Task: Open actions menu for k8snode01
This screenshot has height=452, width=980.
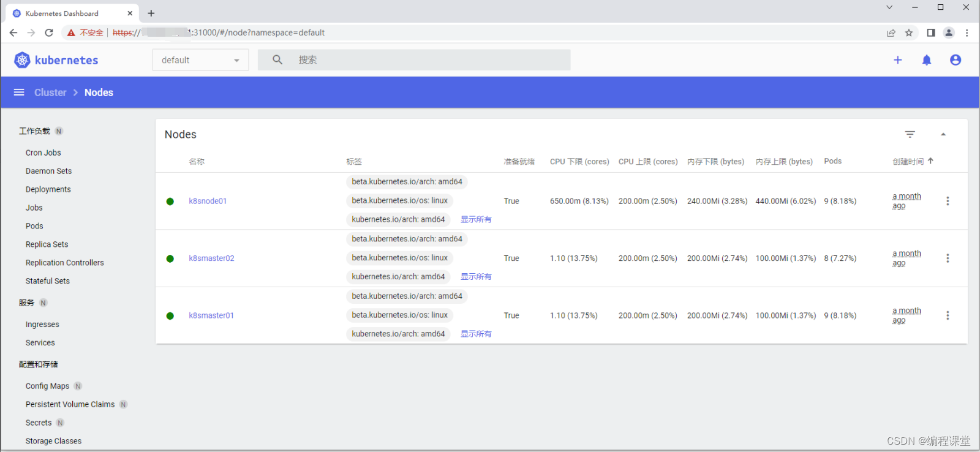Action: tap(948, 201)
